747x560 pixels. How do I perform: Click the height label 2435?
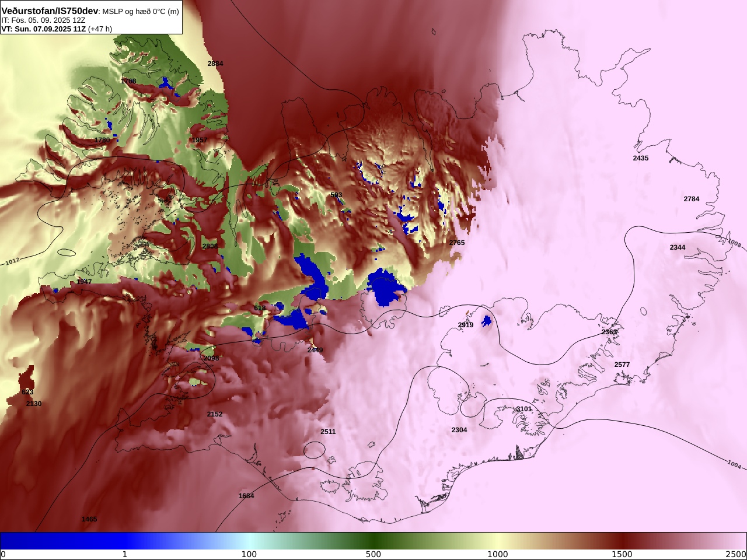pyautogui.click(x=641, y=158)
